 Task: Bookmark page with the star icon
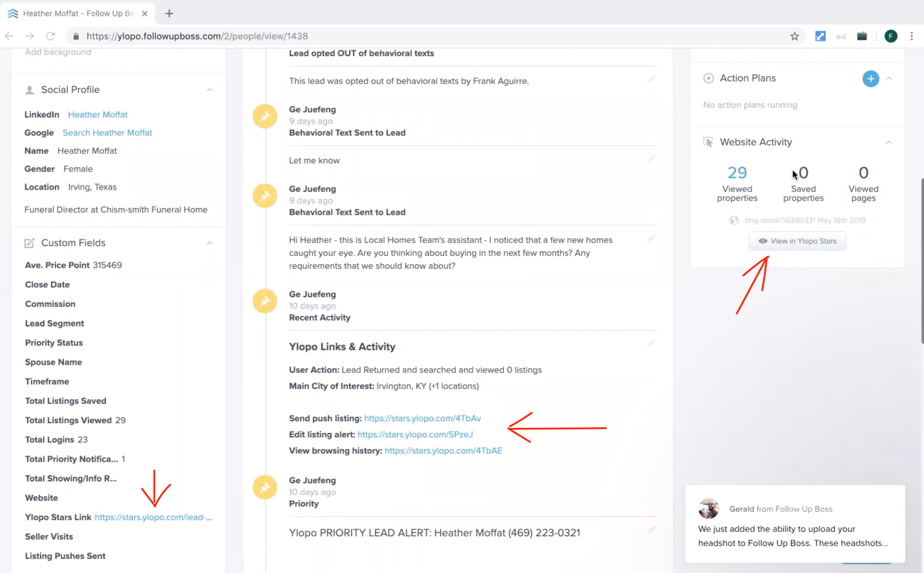(x=794, y=36)
